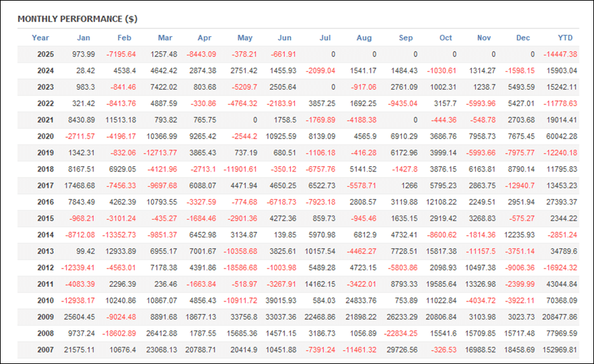Click the Feb column header

click(x=124, y=38)
